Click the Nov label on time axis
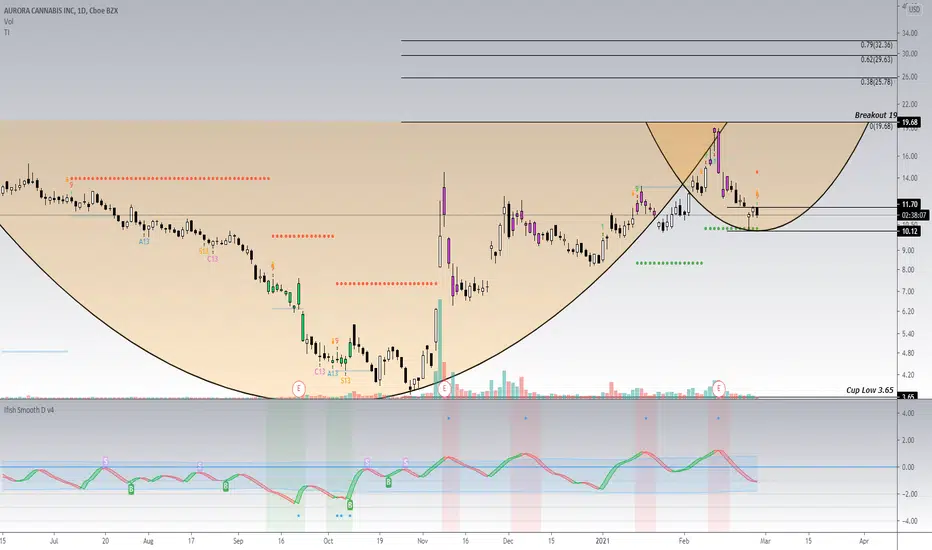The image size is (932, 550). pos(423,541)
